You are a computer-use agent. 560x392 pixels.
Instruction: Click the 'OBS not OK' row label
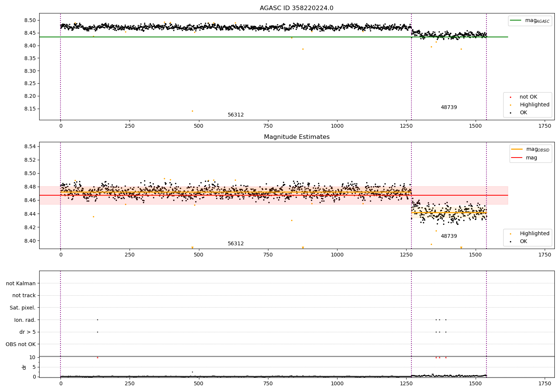21,345
